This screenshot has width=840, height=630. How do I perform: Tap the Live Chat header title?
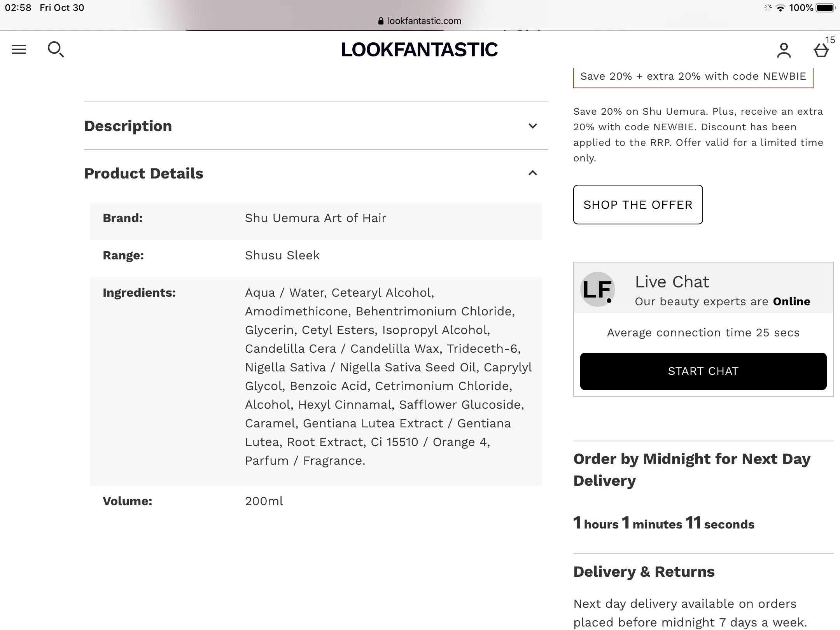click(x=672, y=282)
